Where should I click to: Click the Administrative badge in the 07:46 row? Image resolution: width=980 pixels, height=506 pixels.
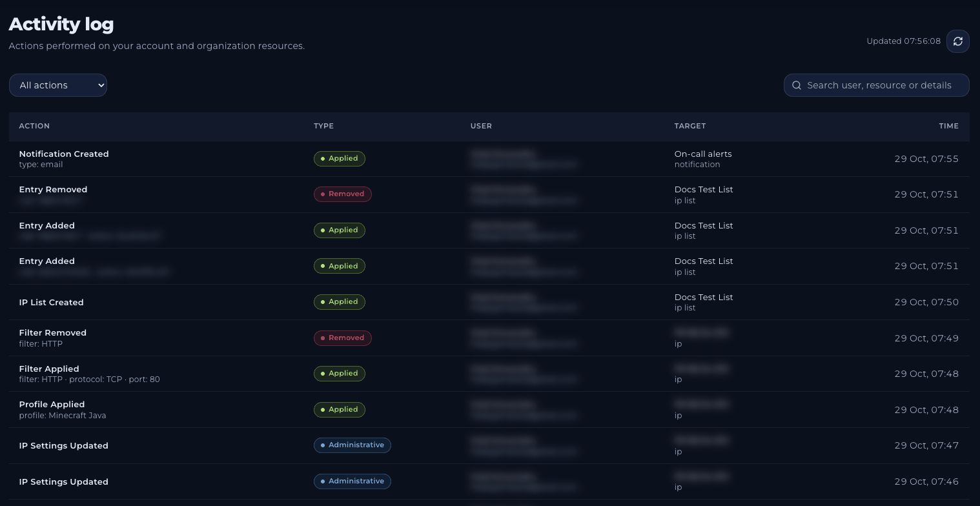(352, 481)
